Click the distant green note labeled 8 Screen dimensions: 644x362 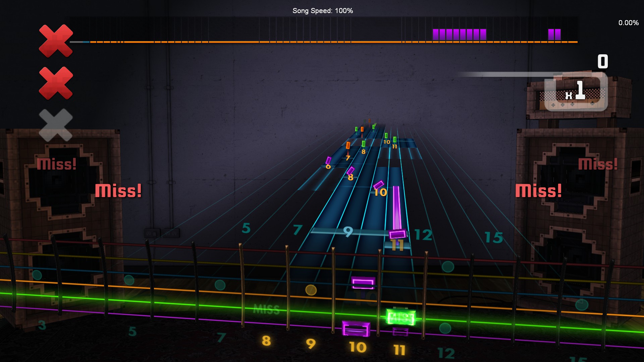(x=364, y=144)
